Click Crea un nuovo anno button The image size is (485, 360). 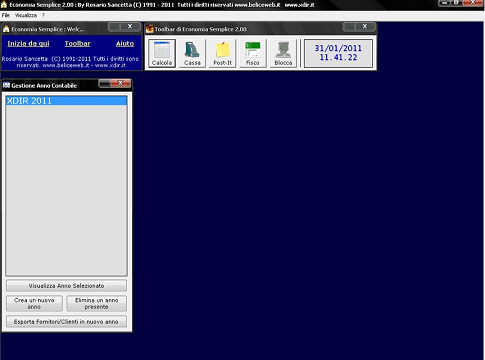[34, 304]
